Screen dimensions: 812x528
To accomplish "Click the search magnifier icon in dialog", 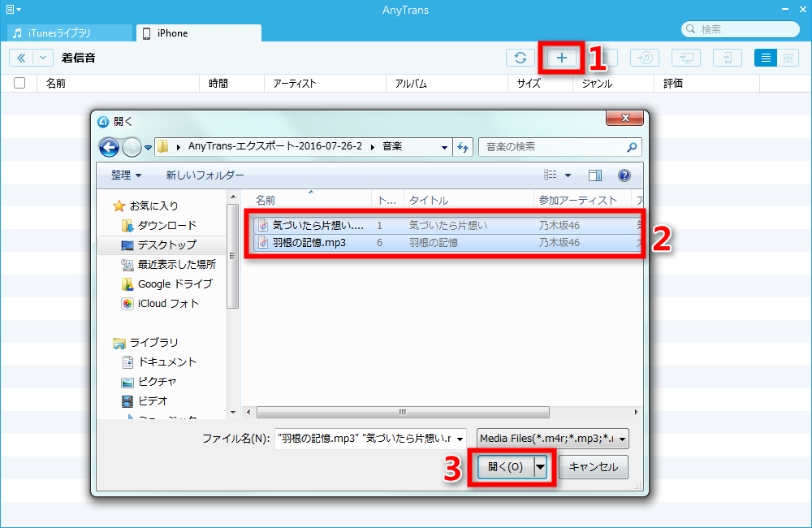I will pos(632,147).
